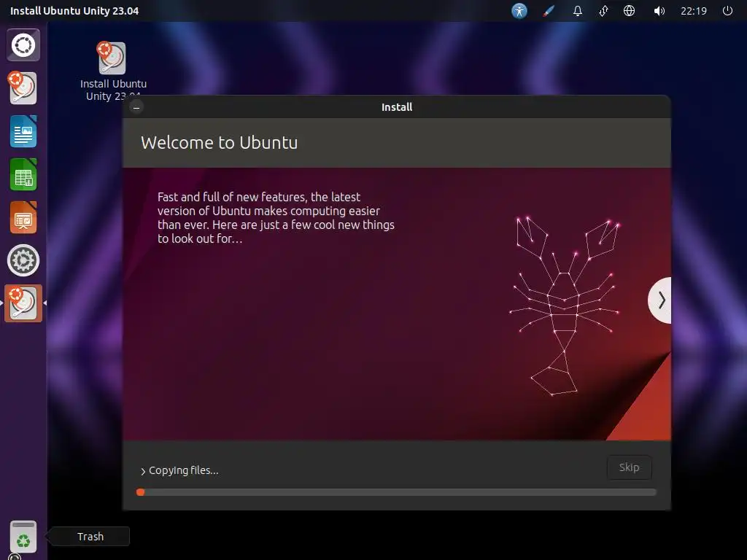Skip the current installation step

(630, 467)
